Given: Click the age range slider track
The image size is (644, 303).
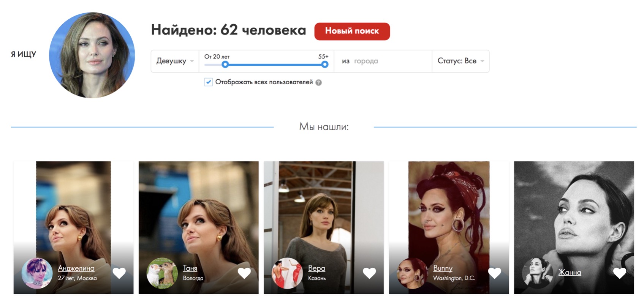Looking at the screenshot, I should click(x=266, y=65).
